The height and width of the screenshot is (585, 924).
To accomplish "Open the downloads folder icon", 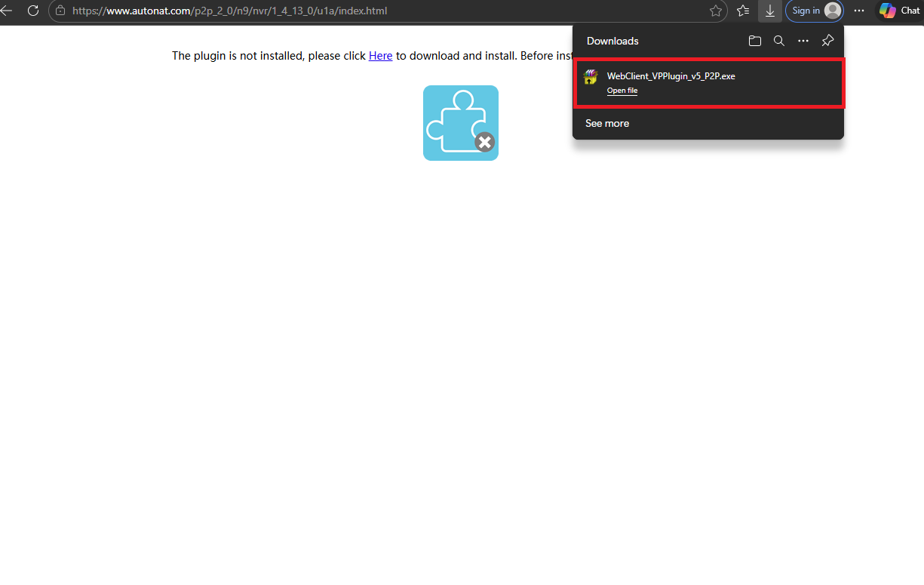I will coord(754,41).
